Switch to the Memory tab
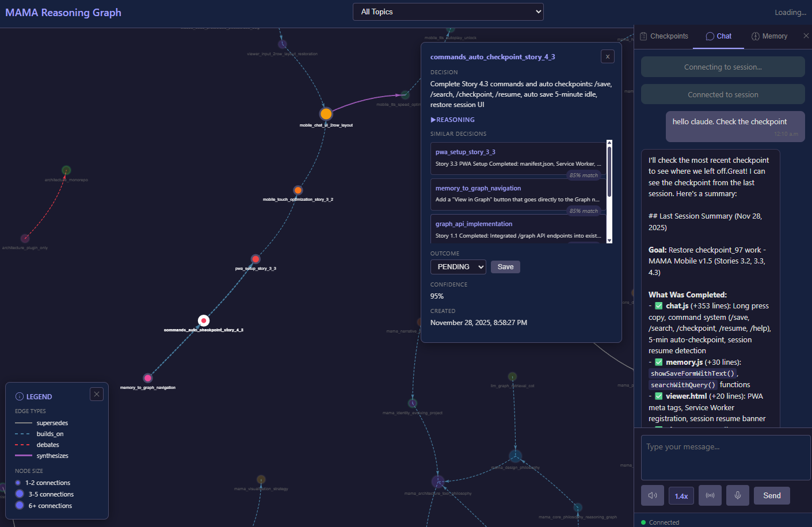This screenshot has width=812, height=527. (x=769, y=36)
